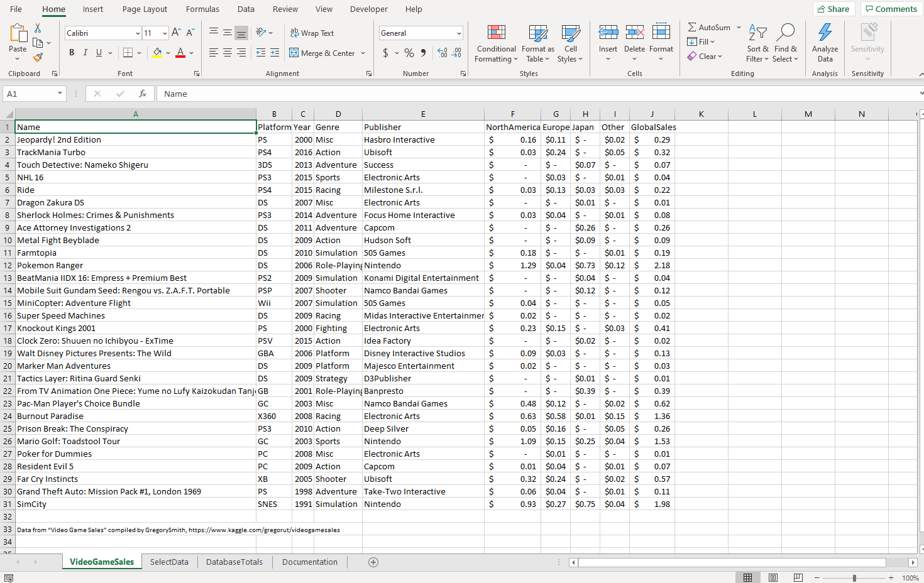924x583 pixels.
Task: Click the zoom slider handle
Action: [854, 578]
